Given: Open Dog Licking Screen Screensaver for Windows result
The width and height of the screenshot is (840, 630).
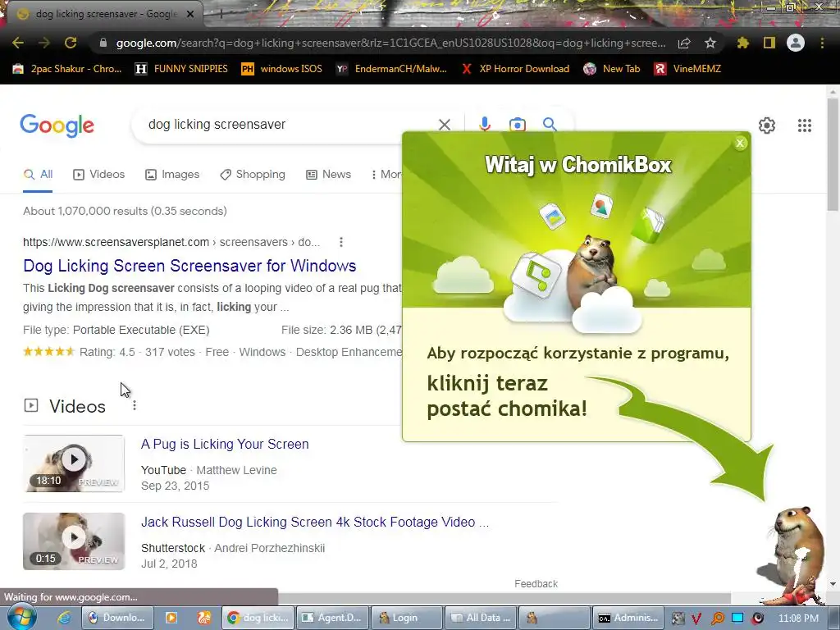Looking at the screenshot, I should click(x=189, y=266).
